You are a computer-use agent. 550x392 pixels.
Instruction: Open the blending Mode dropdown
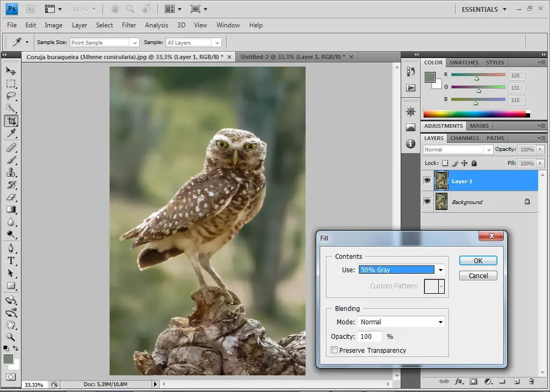point(401,322)
